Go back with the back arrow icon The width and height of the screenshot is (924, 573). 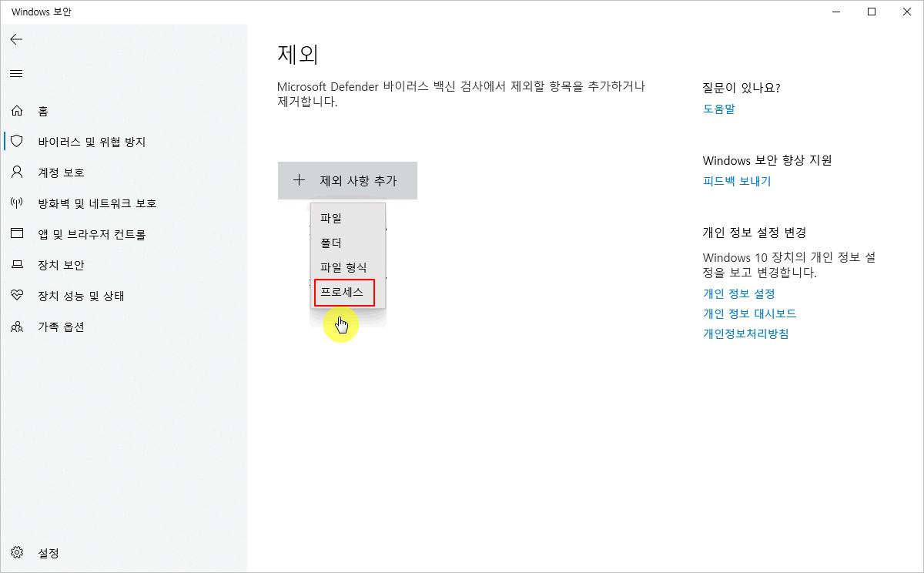click(x=16, y=39)
